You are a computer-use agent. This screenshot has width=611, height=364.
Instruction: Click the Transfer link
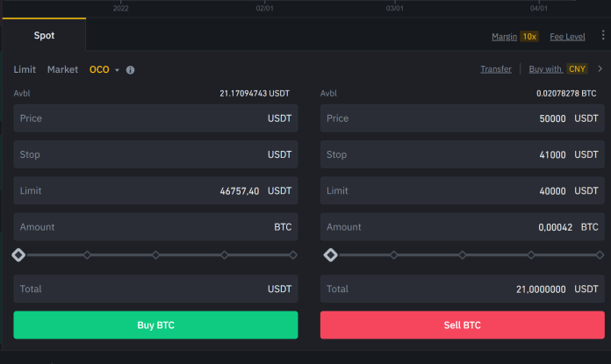point(496,69)
